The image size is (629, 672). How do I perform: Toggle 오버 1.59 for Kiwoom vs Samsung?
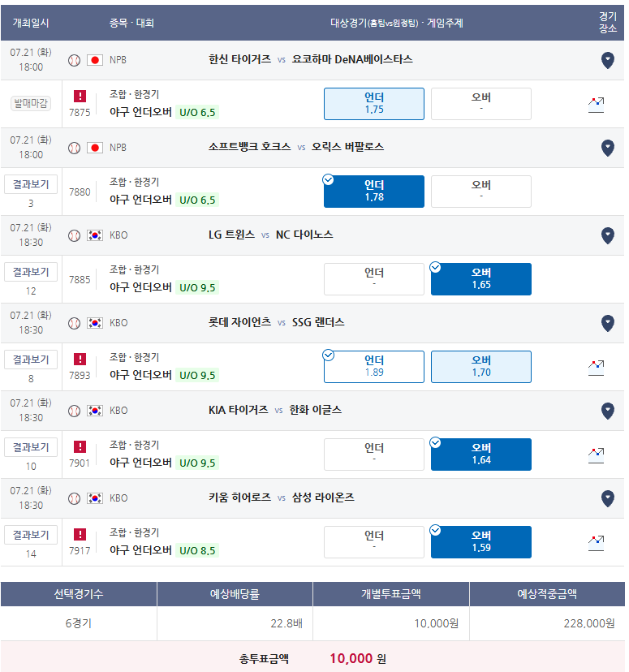point(481,542)
